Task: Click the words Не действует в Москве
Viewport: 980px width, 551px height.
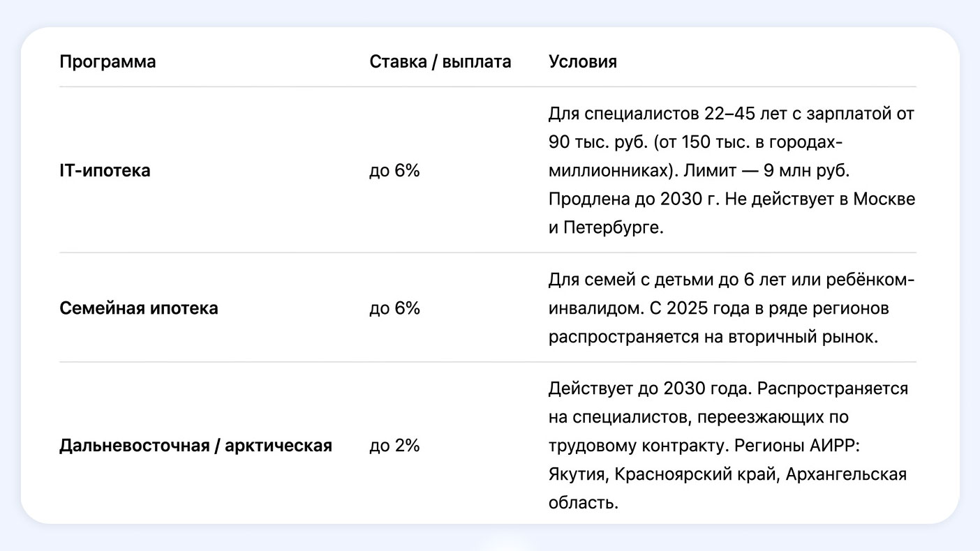Action: (x=820, y=199)
